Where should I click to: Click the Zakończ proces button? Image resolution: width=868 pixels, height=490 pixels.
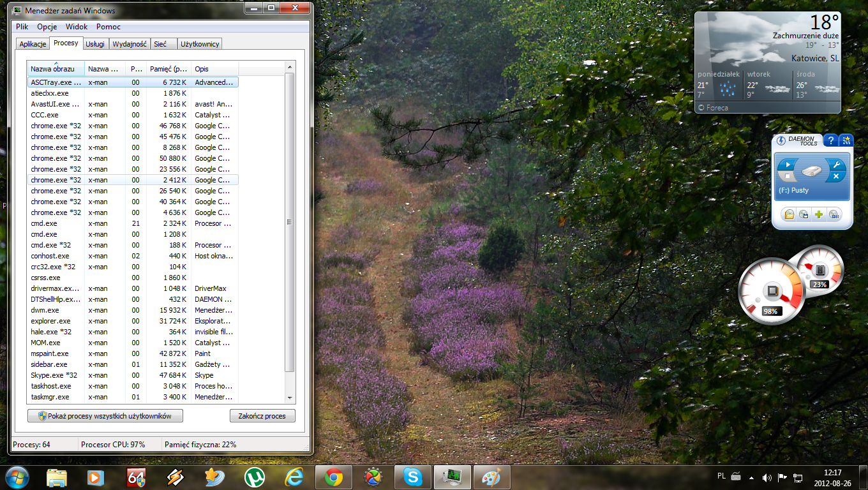pos(262,416)
